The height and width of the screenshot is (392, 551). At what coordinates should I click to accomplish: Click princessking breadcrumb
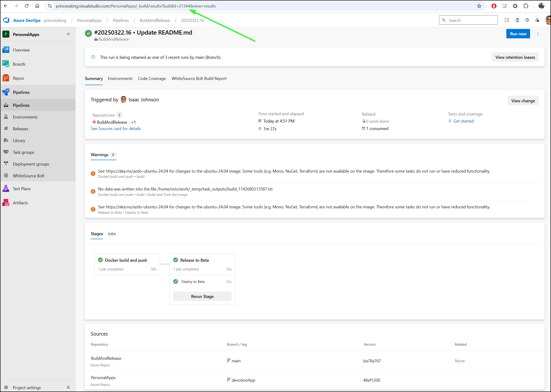(55, 20)
